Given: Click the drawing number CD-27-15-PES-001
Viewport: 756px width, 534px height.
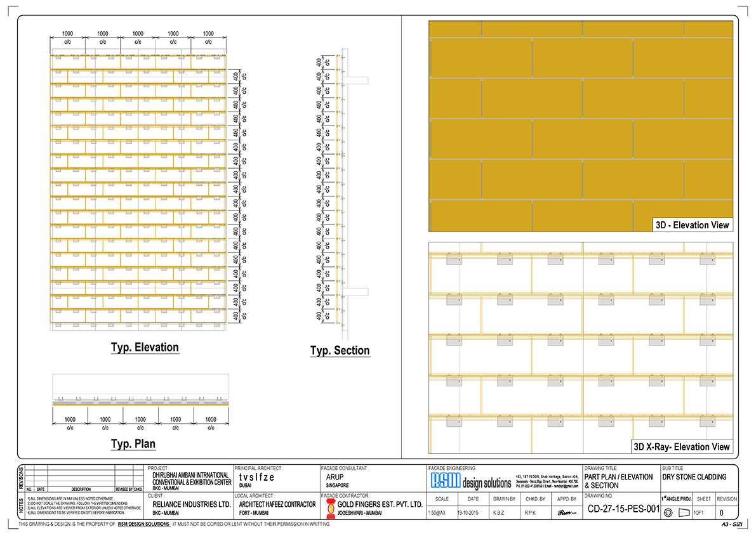Looking at the screenshot, I should pos(621,509).
